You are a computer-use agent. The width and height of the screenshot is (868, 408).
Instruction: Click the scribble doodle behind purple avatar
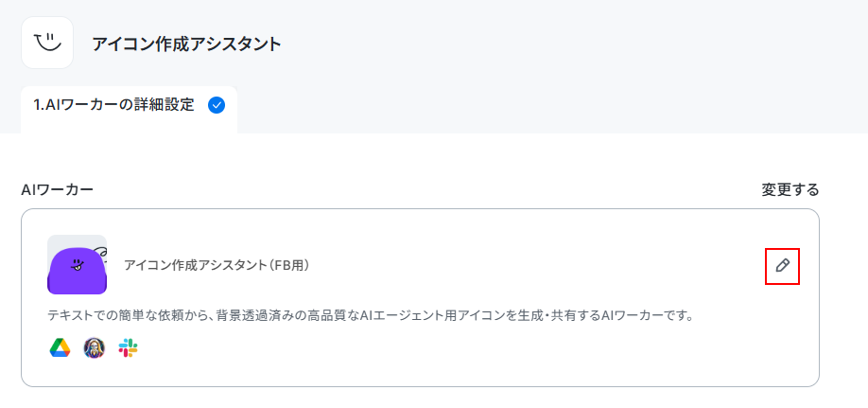pos(99,251)
